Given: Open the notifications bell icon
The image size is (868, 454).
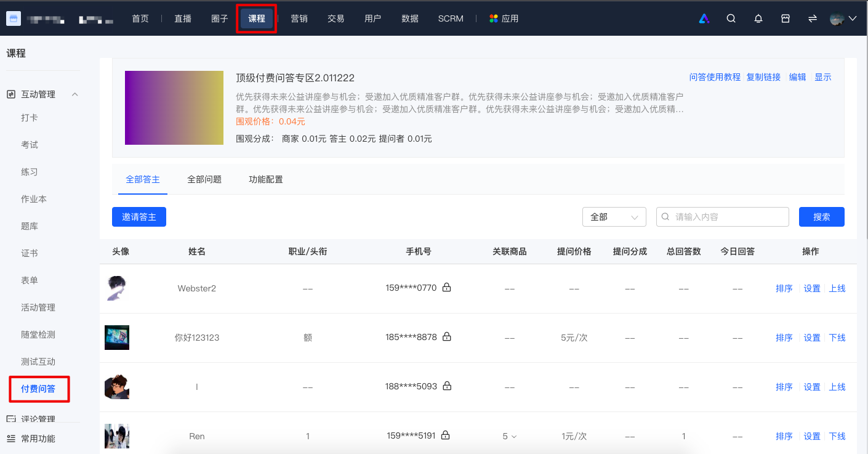Looking at the screenshot, I should (758, 18).
